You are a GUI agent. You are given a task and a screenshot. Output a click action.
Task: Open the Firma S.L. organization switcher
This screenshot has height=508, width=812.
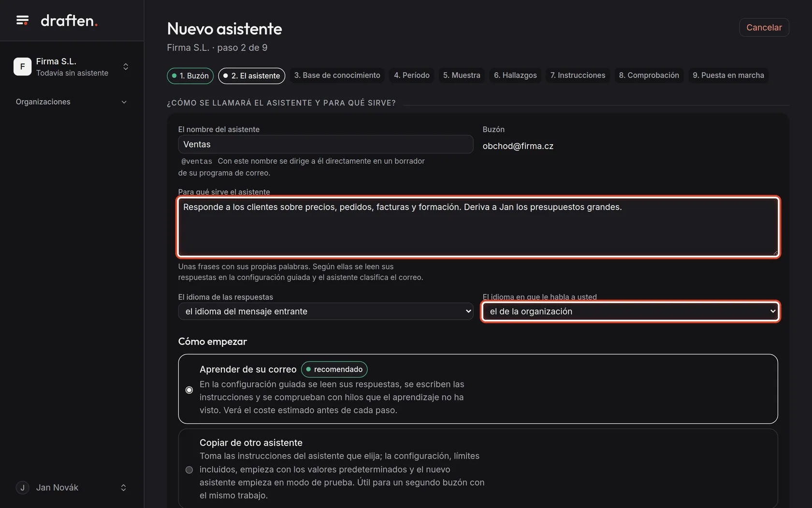(x=72, y=67)
